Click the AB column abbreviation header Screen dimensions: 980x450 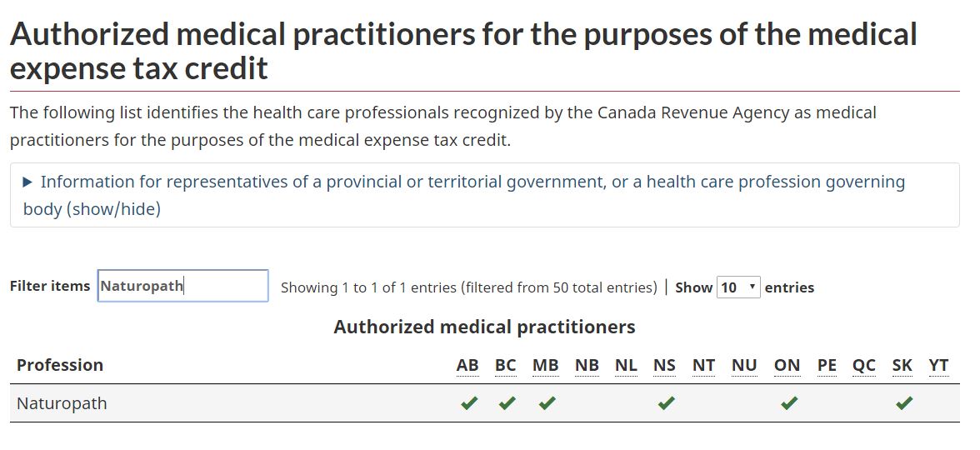[x=467, y=365]
